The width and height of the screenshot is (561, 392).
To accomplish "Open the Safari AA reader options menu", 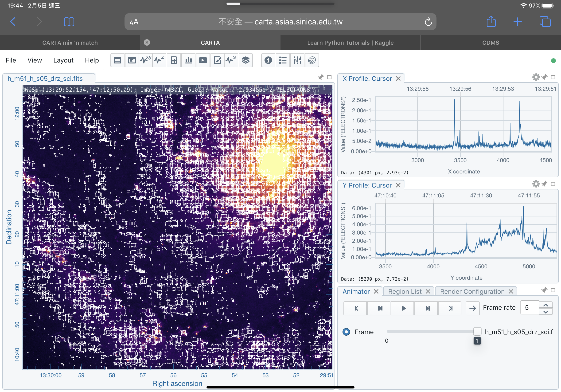I will [134, 22].
